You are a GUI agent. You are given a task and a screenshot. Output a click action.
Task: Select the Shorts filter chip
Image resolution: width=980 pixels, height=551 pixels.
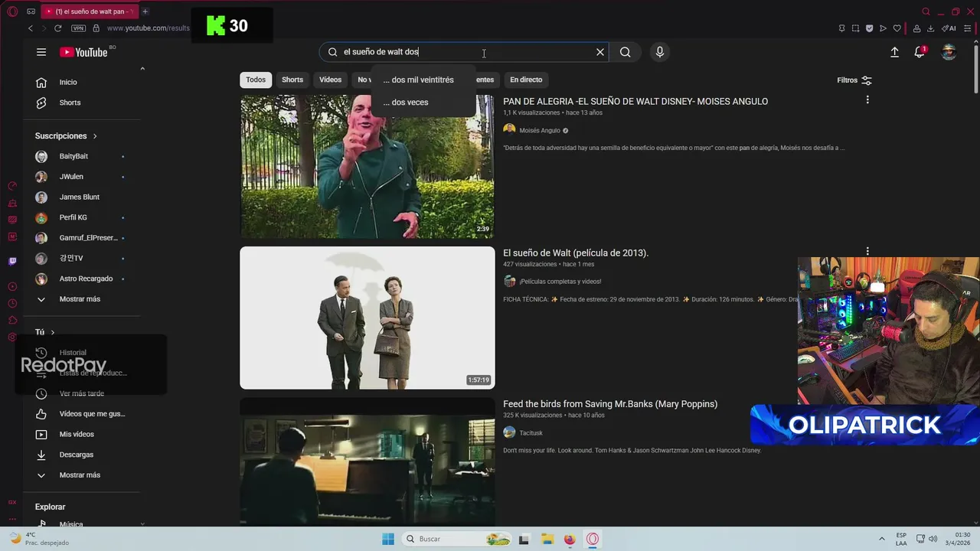point(292,80)
